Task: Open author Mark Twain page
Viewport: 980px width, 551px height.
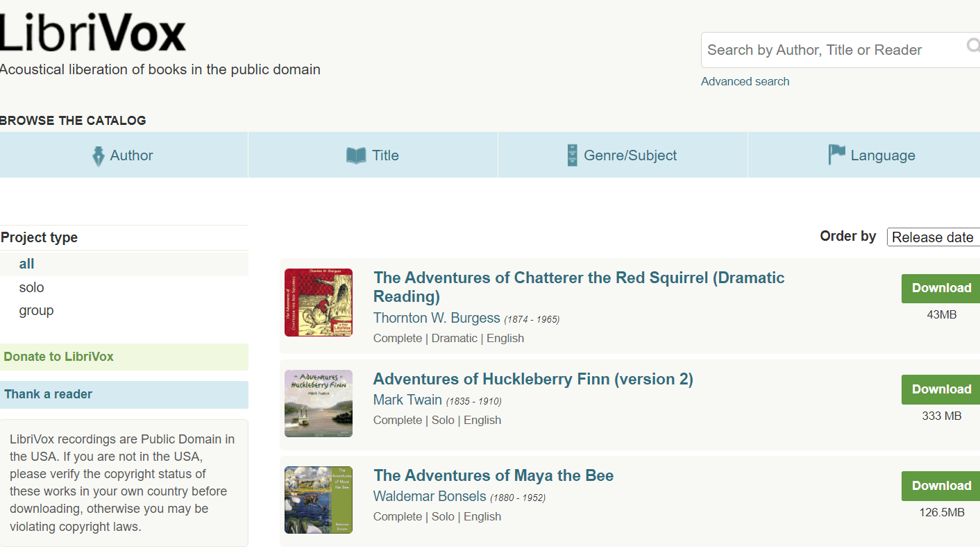Action: coord(407,400)
